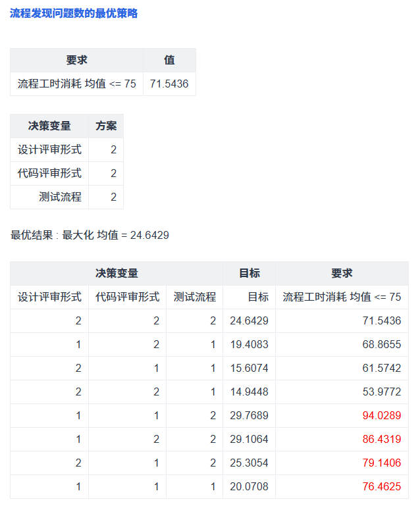This screenshot has height=510, width=420.
Task: Select the 流程工时消耗 均值 <= 75 cell in top table
Action: [x=77, y=84]
